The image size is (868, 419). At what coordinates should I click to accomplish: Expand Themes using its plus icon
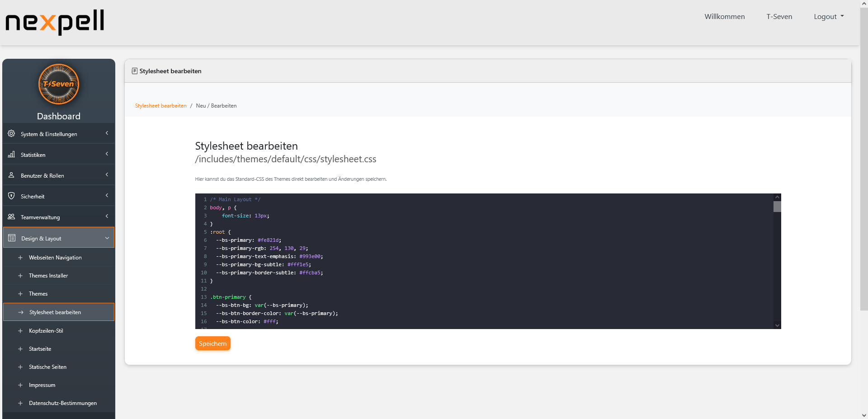coord(20,293)
